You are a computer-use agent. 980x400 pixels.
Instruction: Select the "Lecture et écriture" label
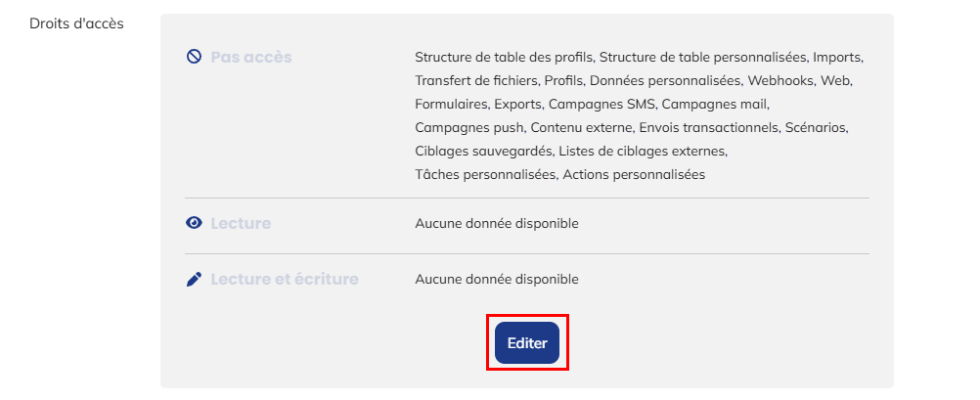(x=285, y=280)
